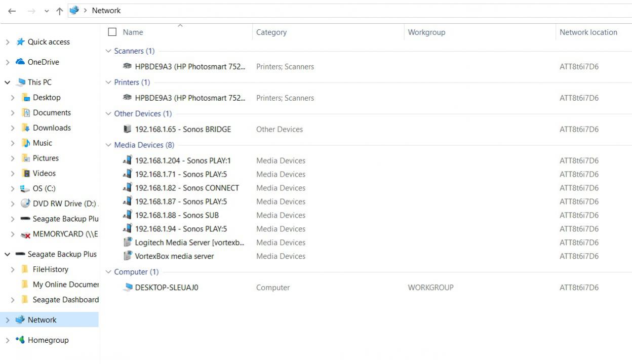Select the VortexBox media server name
The image size is (632, 364).
point(174,256)
